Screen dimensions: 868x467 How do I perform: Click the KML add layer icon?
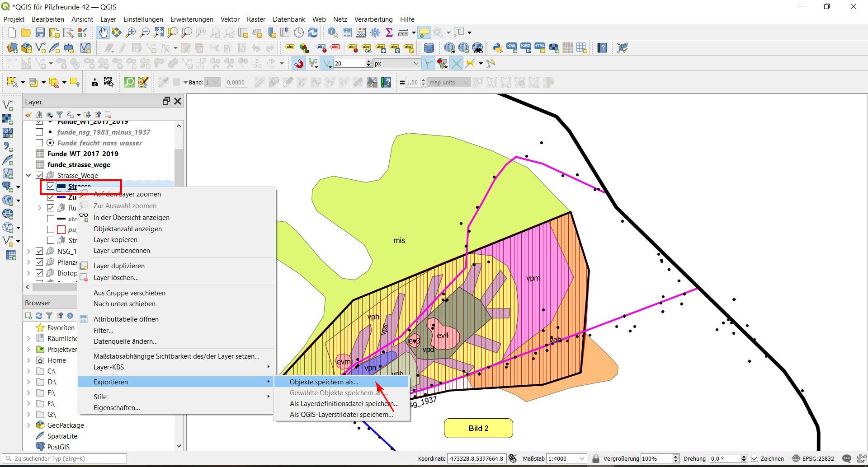click(512, 48)
